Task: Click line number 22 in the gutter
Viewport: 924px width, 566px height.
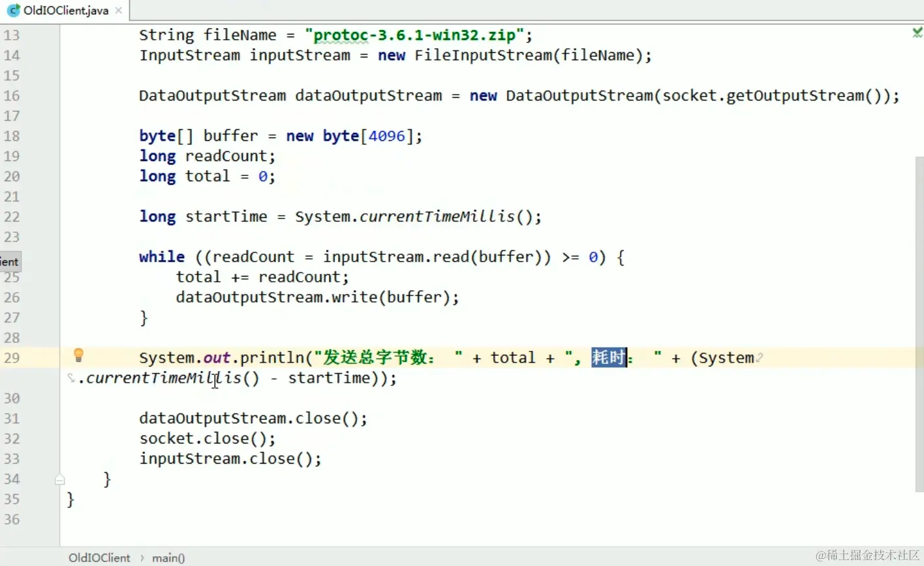Action: coord(12,216)
